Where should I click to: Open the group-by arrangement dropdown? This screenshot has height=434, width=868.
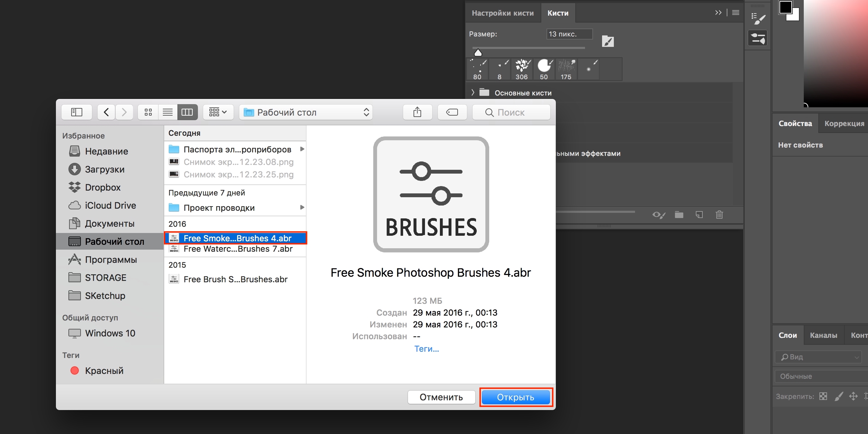point(218,112)
